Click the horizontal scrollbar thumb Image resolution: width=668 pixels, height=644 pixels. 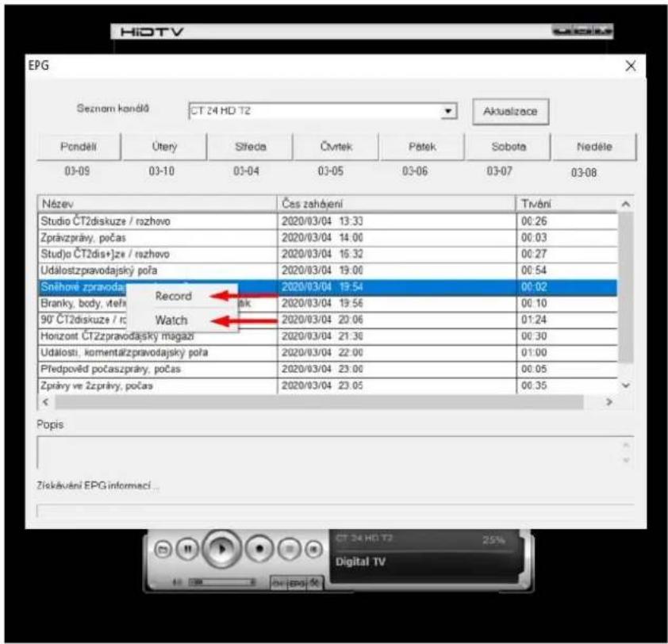(x=319, y=401)
